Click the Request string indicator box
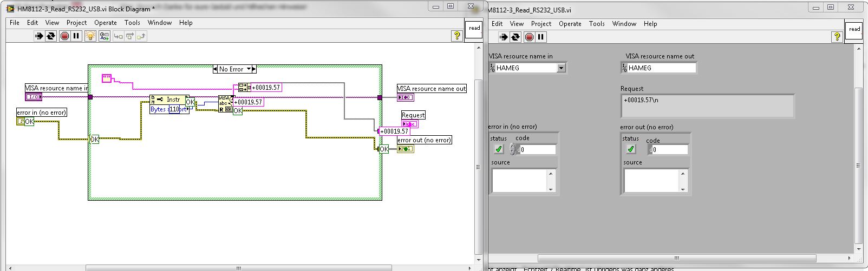This screenshot has height=271, width=868. (707, 106)
